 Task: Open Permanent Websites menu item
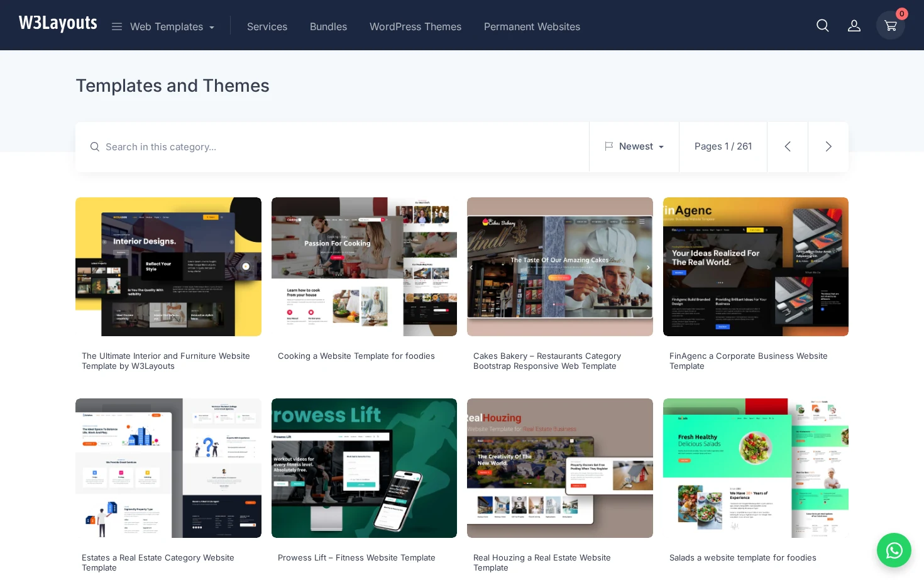(x=532, y=26)
